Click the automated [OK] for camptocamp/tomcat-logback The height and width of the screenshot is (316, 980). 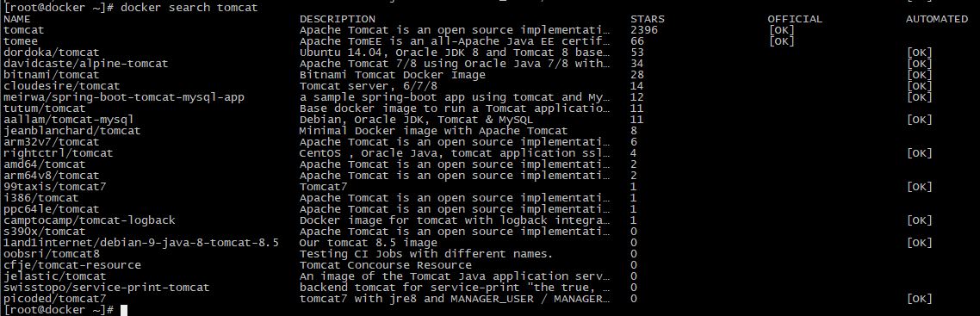pyautogui.click(x=920, y=220)
